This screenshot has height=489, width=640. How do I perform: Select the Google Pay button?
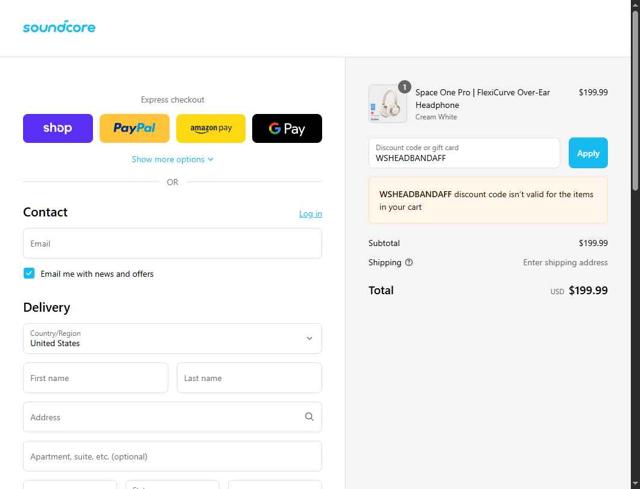[287, 128]
